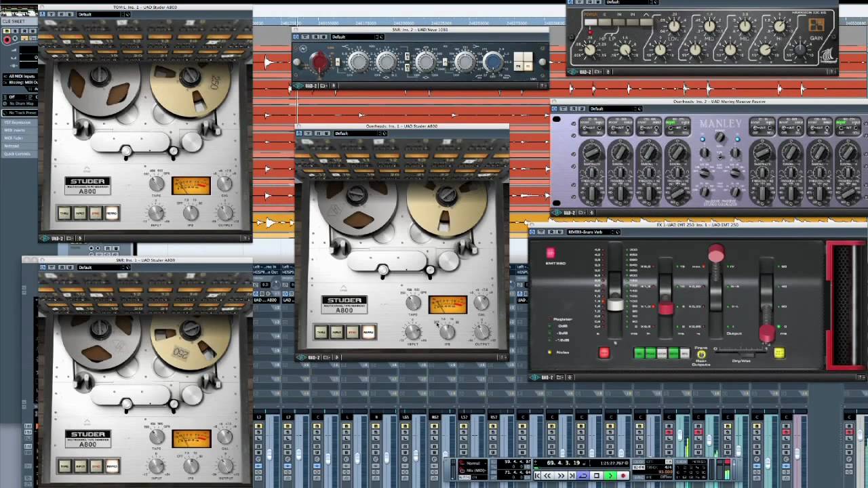Open No Track Preset dropdown in inspector
Viewport: 868px width, 488px height.
point(20,113)
